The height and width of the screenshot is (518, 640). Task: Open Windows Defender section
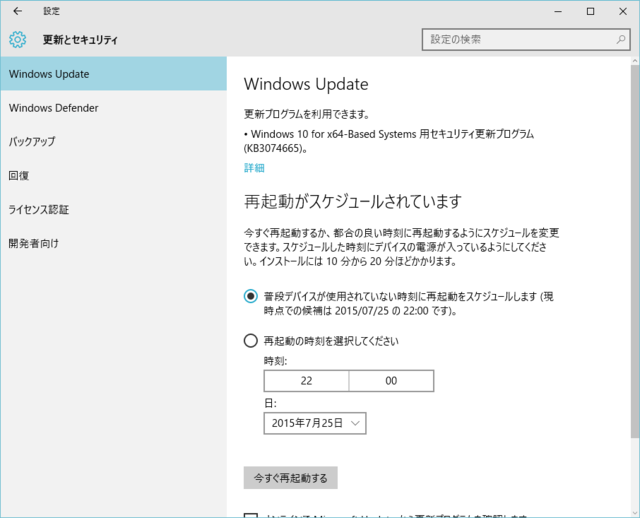click(113, 108)
